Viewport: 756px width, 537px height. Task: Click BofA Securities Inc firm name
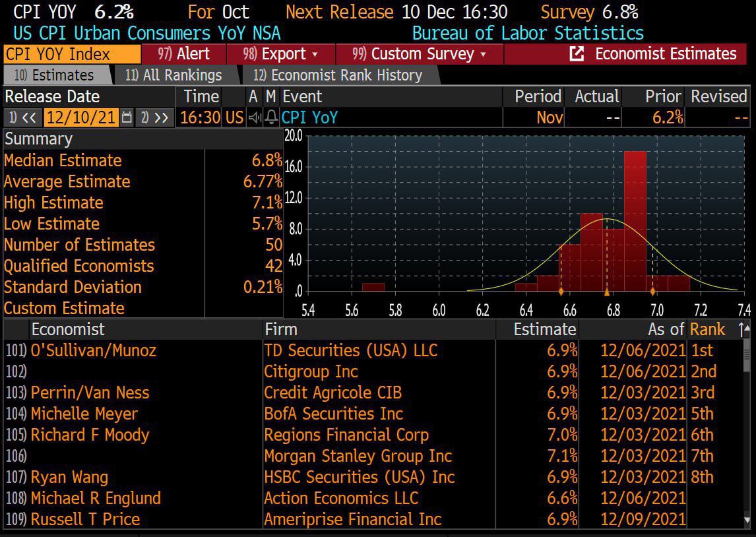click(x=334, y=414)
